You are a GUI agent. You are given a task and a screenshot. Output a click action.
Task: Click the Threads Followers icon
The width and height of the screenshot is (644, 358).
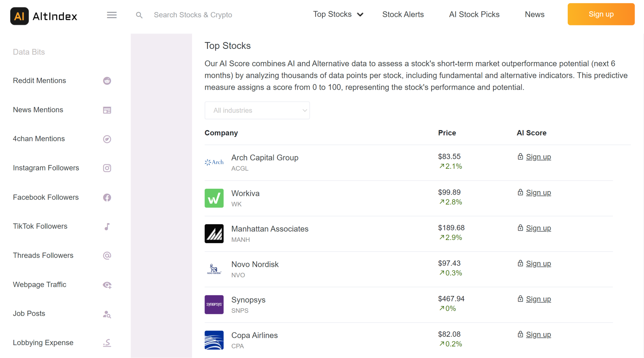pyautogui.click(x=107, y=256)
